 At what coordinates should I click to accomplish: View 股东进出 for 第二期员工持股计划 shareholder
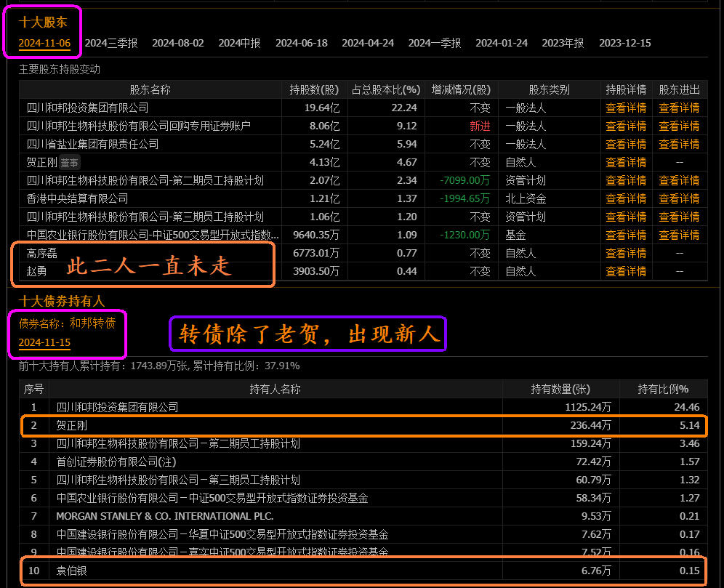[679, 180]
